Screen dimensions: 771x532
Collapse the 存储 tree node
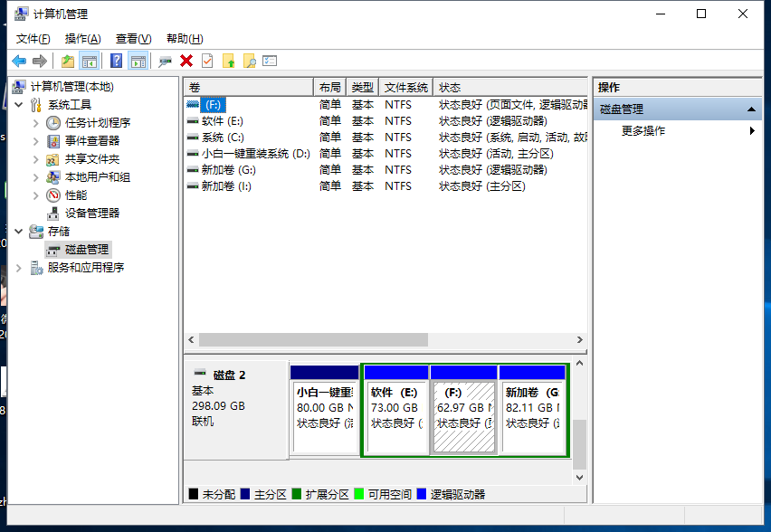pos(19,232)
